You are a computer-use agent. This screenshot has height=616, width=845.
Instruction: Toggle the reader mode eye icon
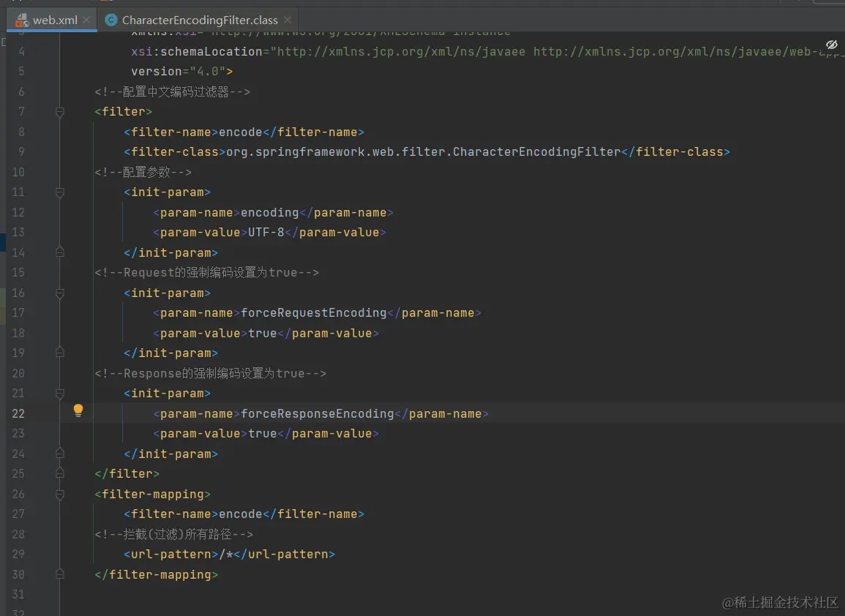click(x=832, y=44)
